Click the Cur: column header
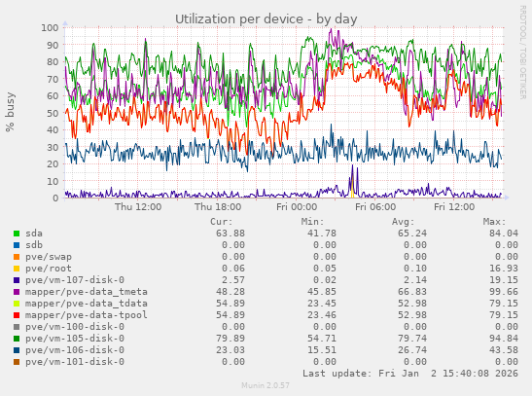The width and height of the screenshot is (532, 396). (x=222, y=222)
